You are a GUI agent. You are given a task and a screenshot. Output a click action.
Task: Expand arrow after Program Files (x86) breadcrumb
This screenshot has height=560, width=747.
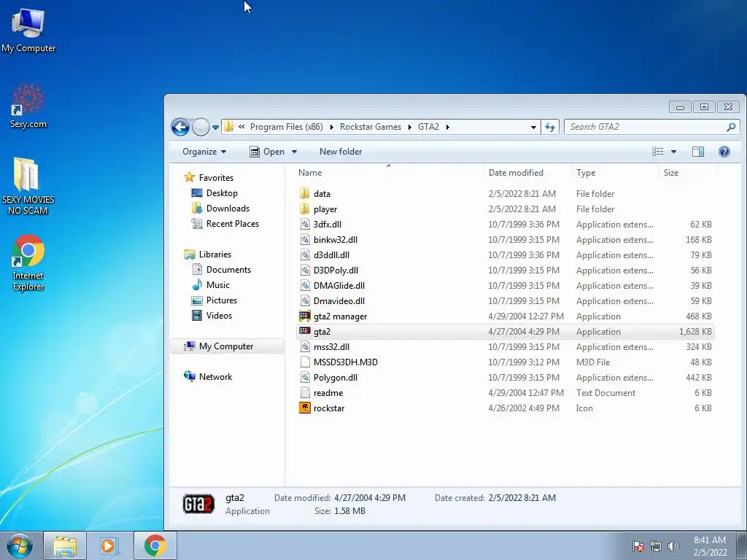(332, 127)
